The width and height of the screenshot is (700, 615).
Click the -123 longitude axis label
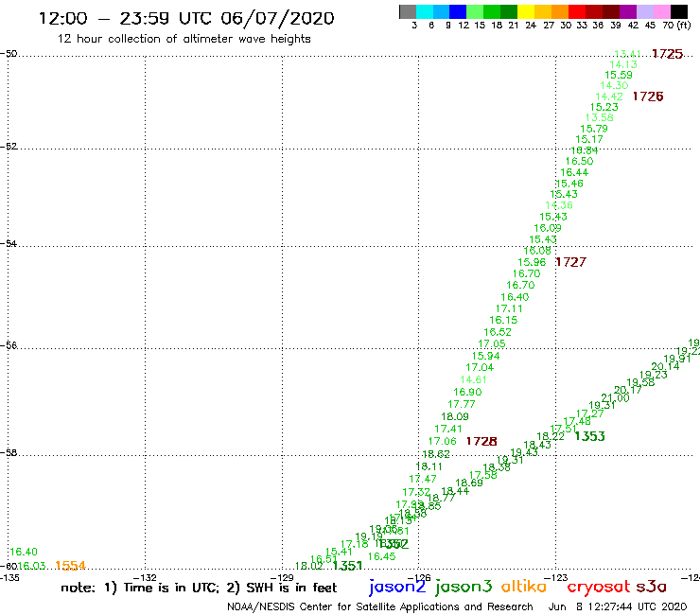click(x=555, y=577)
